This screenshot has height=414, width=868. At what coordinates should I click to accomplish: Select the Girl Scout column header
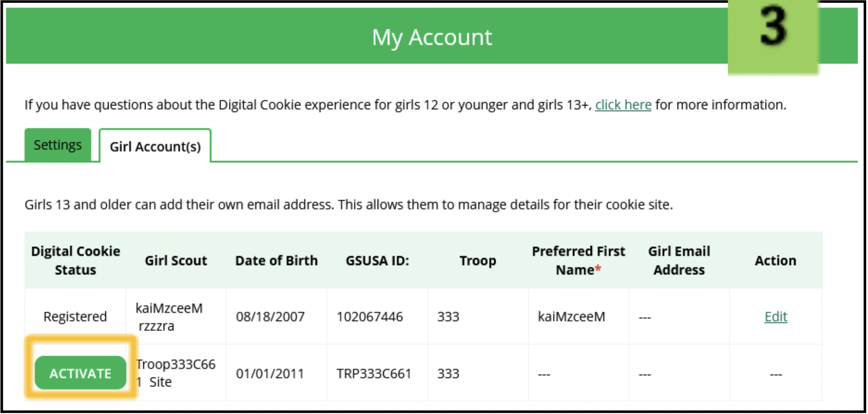pos(176,260)
